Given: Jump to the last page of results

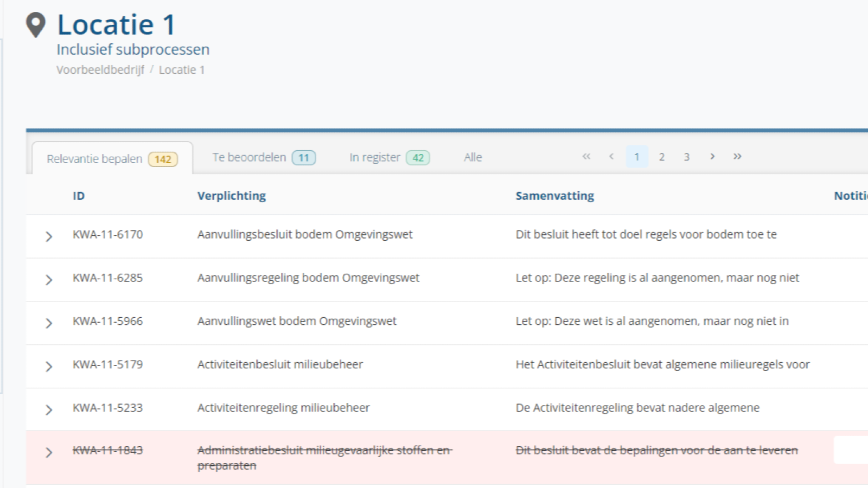Looking at the screenshot, I should (x=737, y=157).
